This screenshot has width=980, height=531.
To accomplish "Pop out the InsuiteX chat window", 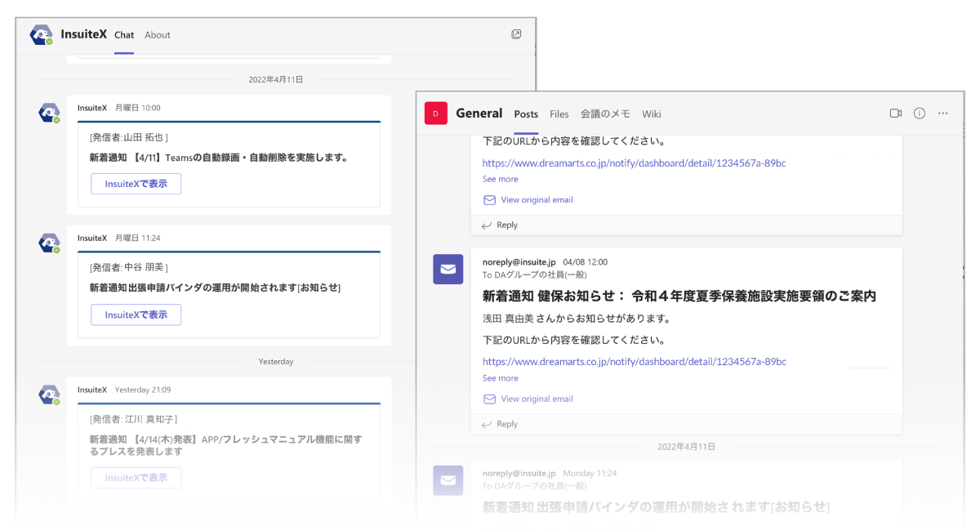I will [x=516, y=34].
